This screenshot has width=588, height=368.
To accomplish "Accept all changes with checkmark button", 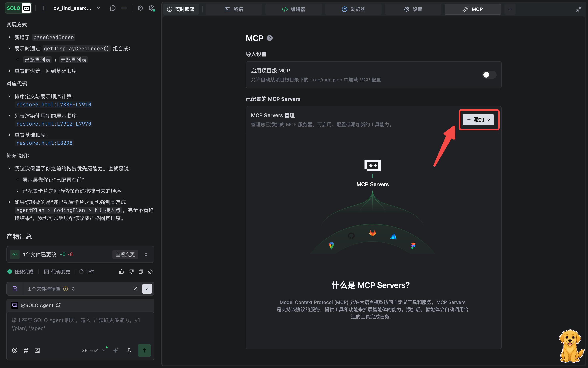I will [147, 289].
